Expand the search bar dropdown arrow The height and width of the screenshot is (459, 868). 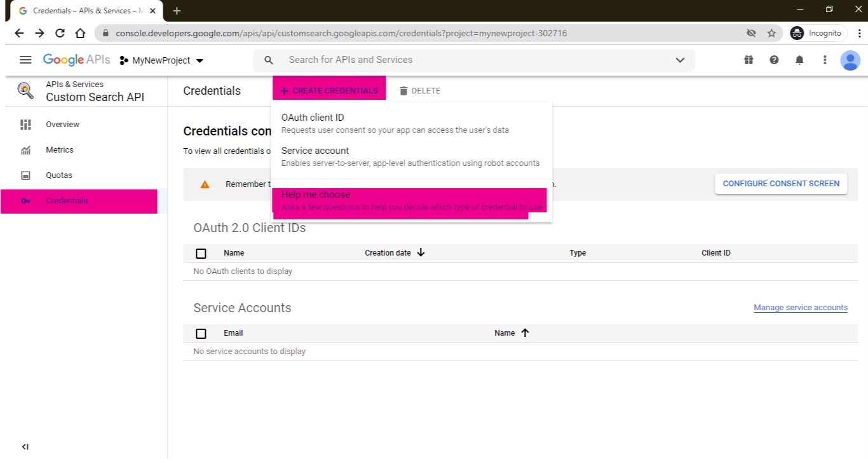(680, 60)
